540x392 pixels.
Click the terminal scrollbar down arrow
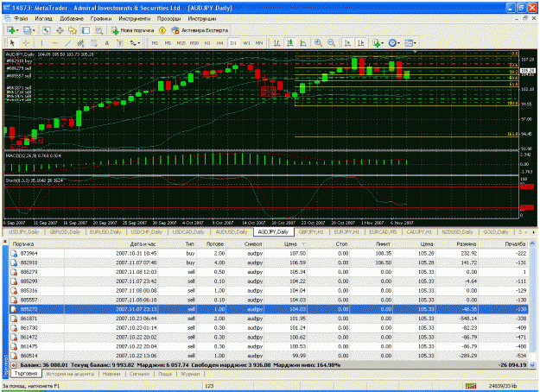pos(532,365)
